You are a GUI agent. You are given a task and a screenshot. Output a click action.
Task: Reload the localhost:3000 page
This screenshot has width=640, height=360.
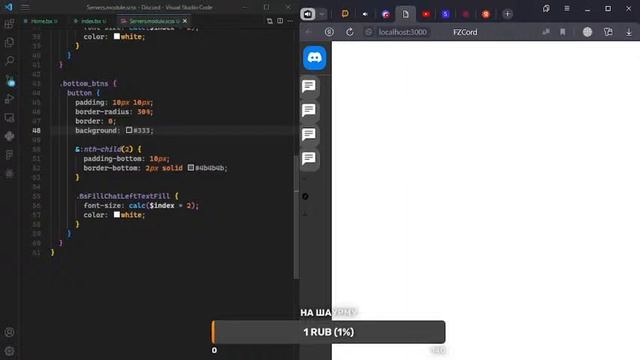(350, 32)
